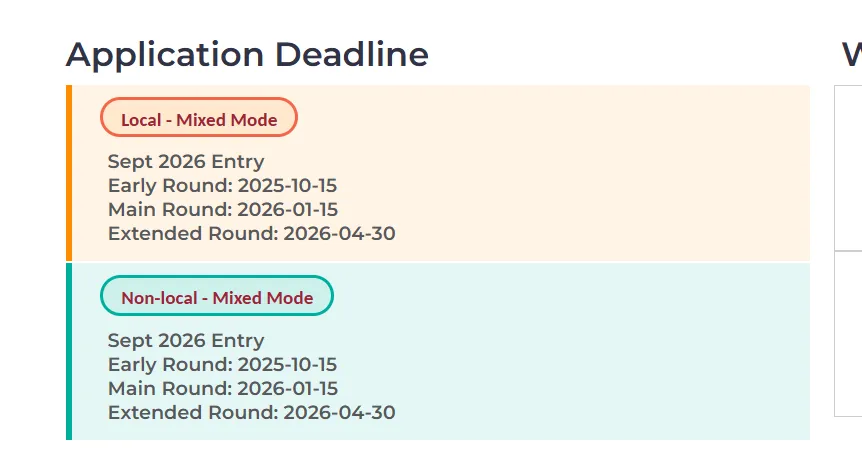The height and width of the screenshot is (460, 862).
Task: Click the upper bordered box at far right
Action: pos(849,168)
